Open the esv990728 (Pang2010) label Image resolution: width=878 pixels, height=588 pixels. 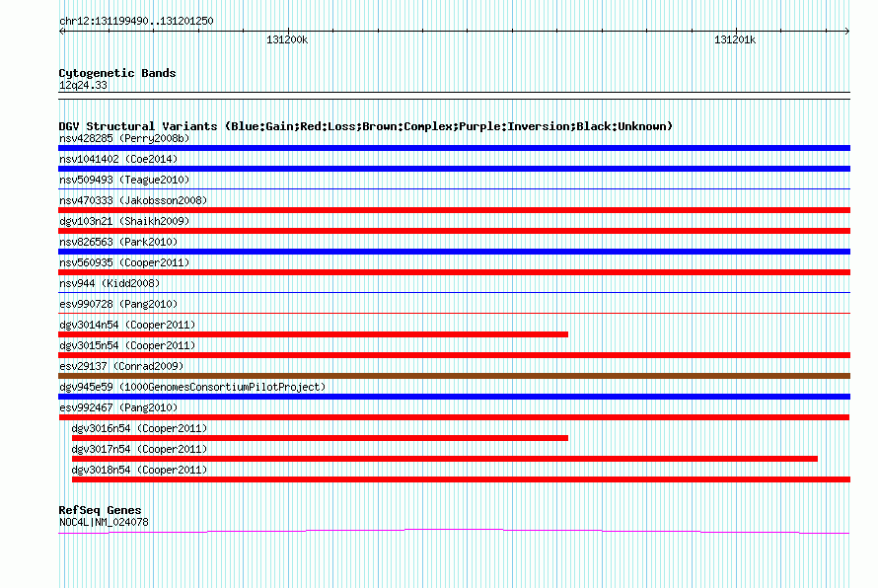pos(118,304)
